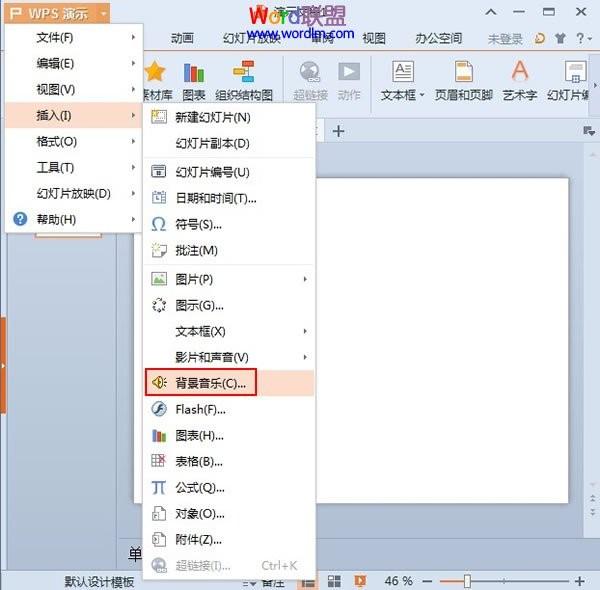This screenshot has height=590, width=600.
Task: Click the zoom slider handle
Action: point(467,581)
